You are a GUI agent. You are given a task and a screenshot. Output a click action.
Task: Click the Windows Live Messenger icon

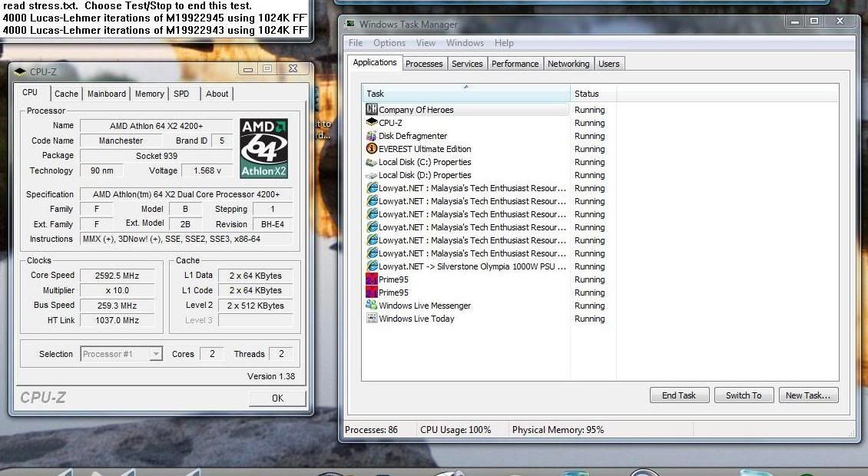[x=372, y=306]
